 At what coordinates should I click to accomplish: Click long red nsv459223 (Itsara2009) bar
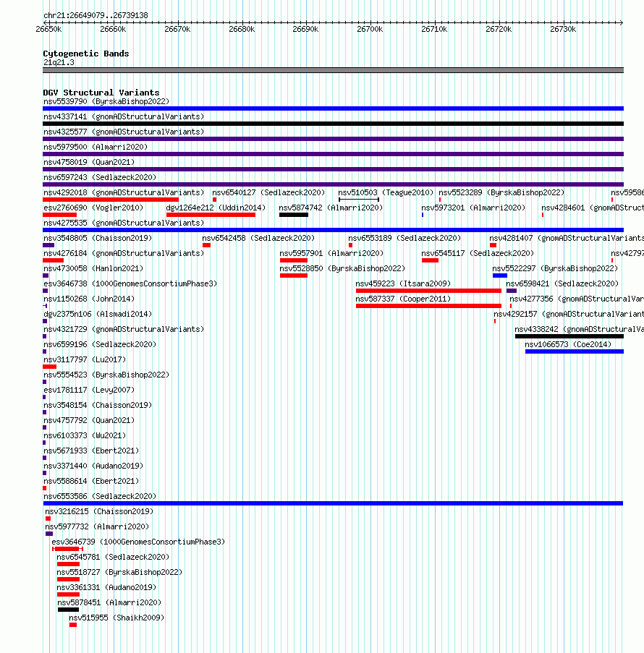pos(428,291)
